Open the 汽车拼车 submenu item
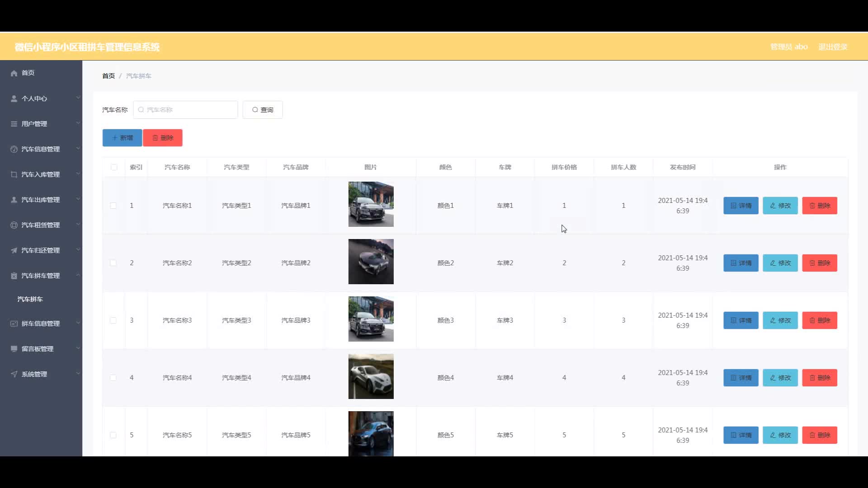The image size is (868, 488). click(x=30, y=299)
